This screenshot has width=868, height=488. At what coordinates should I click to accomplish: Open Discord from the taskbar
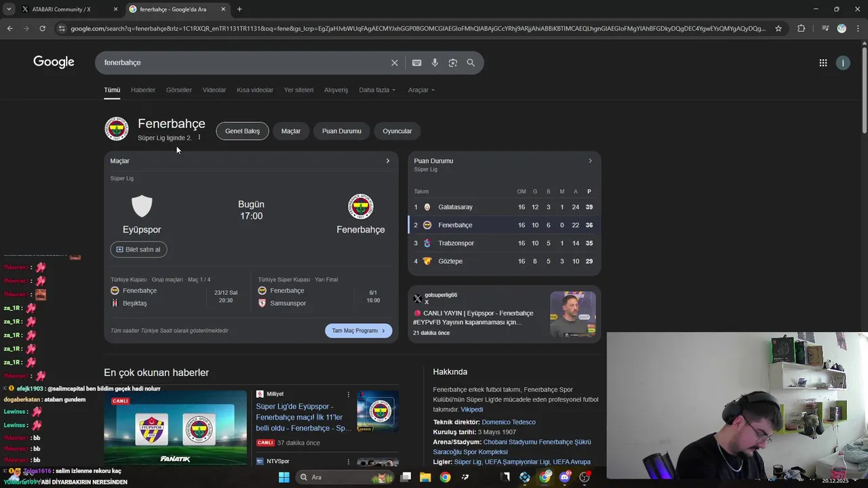[x=564, y=477]
